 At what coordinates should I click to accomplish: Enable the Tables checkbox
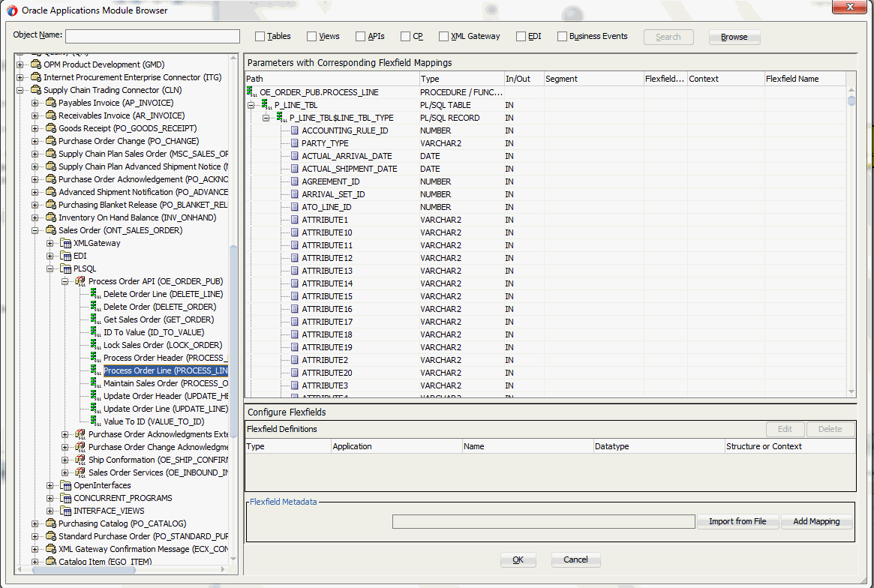pos(260,36)
